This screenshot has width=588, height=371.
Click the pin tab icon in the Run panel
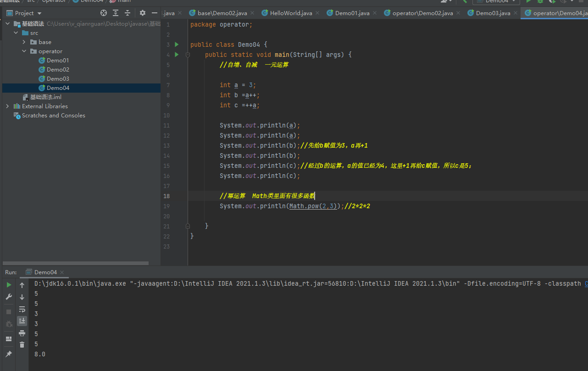[x=9, y=354]
